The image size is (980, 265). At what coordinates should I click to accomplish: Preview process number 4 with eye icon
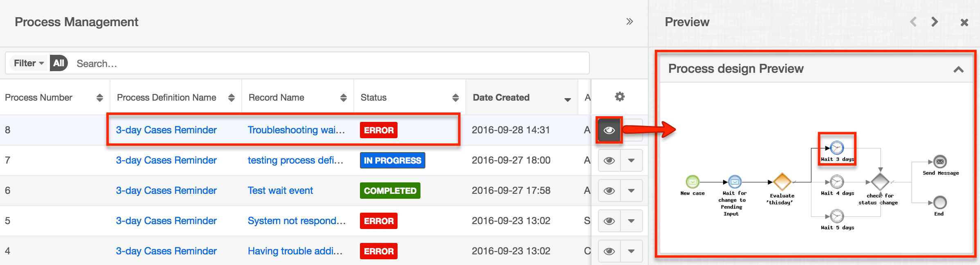(609, 251)
